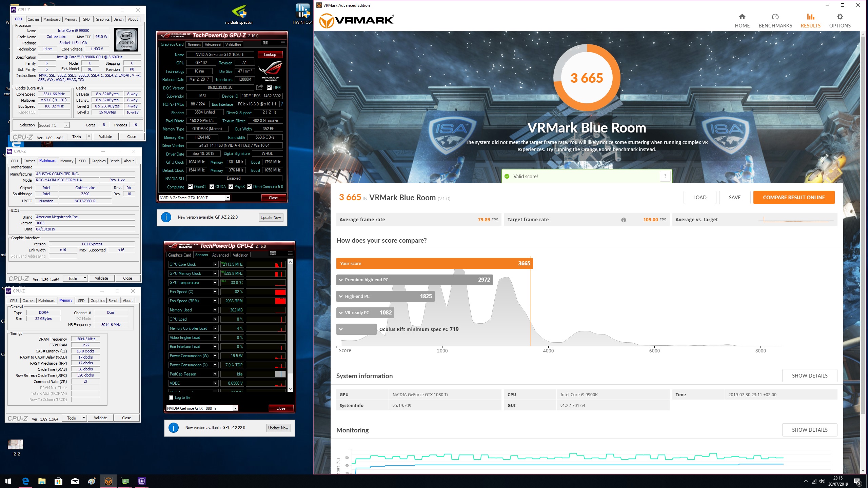Click the GPU-Z Sensors vertical scrollbar down arrow

(x=290, y=389)
